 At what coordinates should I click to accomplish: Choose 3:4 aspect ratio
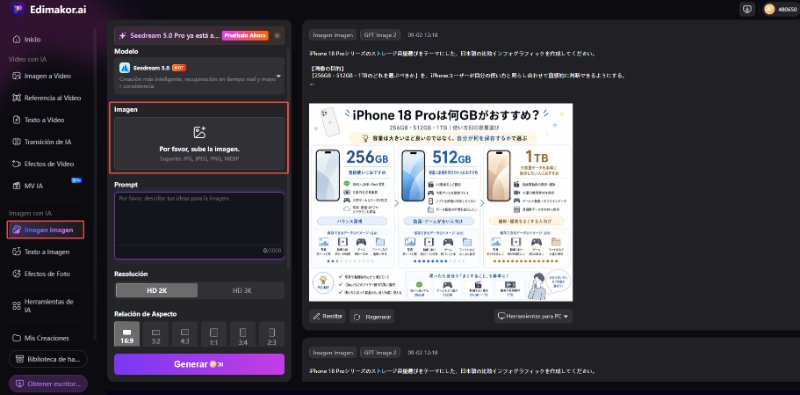(x=243, y=334)
